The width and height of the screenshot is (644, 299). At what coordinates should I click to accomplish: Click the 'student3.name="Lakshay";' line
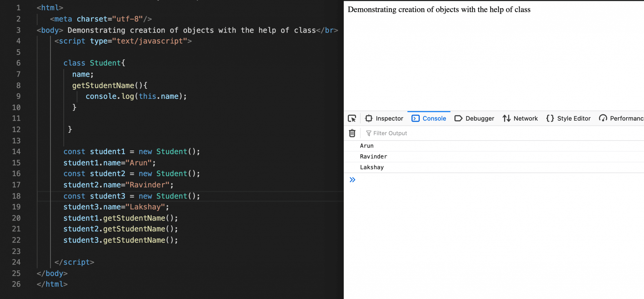pyautogui.click(x=116, y=207)
